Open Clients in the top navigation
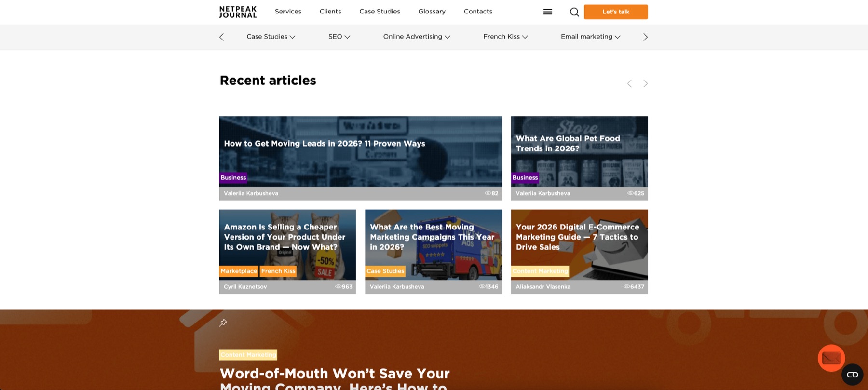 [330, 12]
